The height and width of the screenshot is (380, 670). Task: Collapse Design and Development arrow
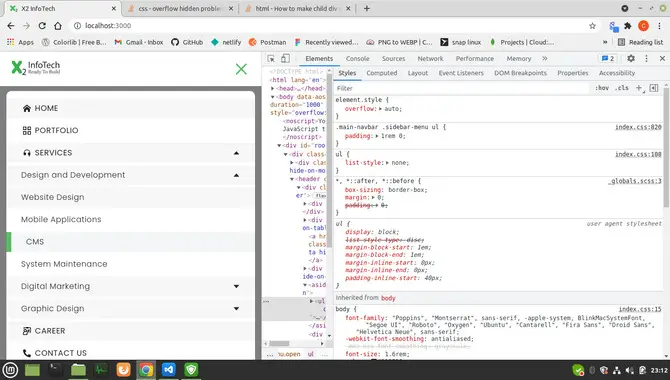click(x=236, y=175)
